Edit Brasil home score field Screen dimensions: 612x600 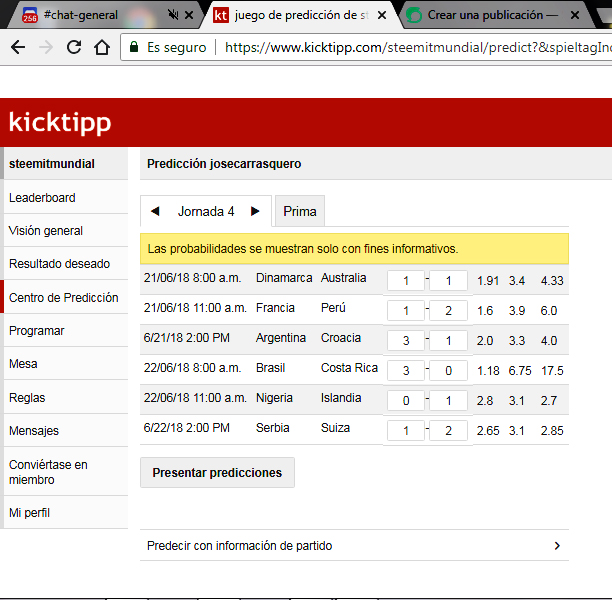pos(406,370)
